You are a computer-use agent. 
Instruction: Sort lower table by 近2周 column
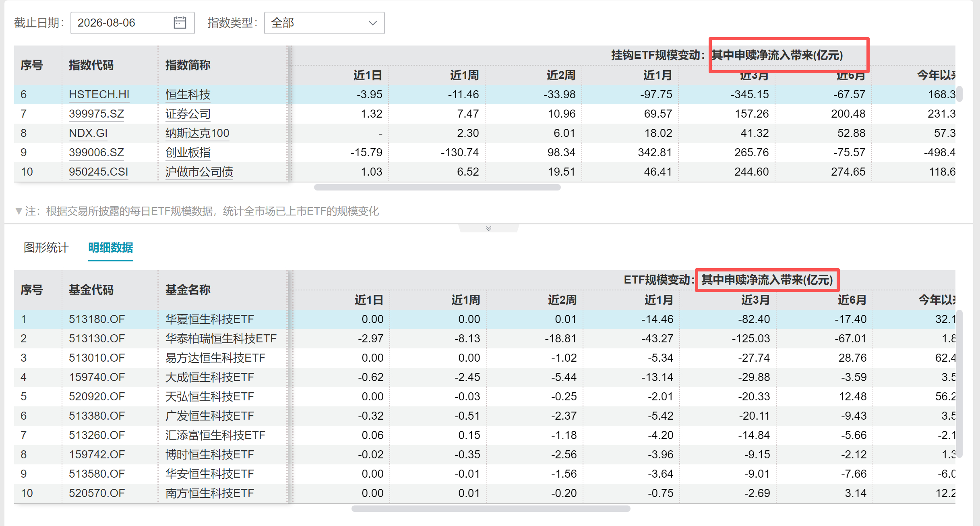pos(562,300)
